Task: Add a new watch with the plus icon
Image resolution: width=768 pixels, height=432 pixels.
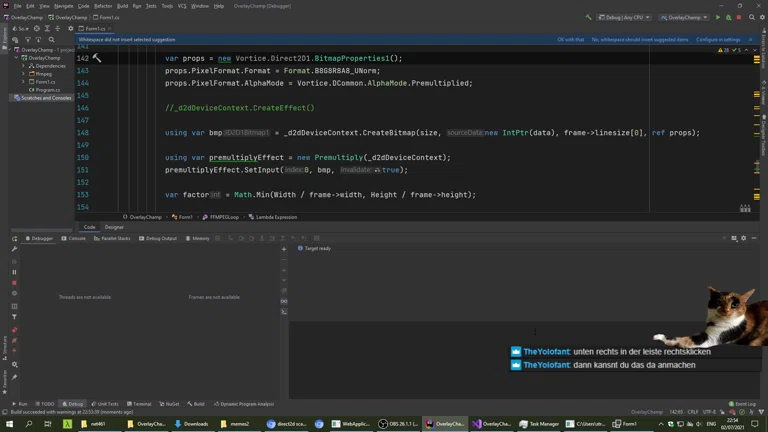Action: [284, 249]
